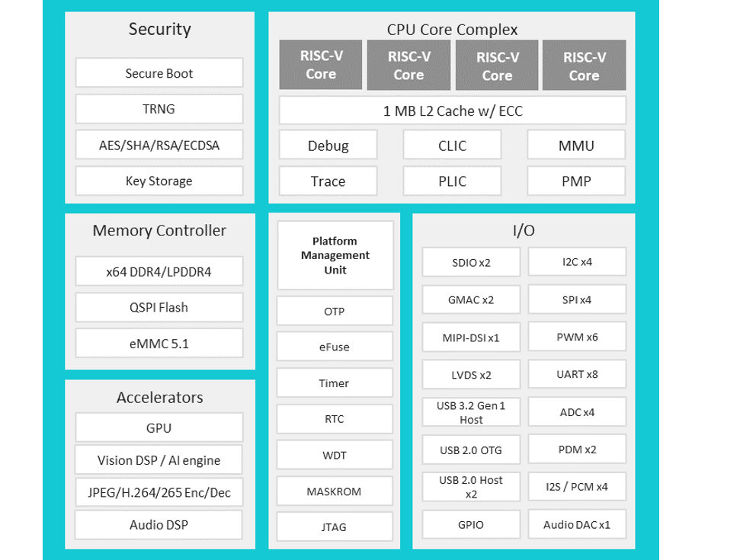Open the GPU accelerator block

click(x=158, y=427)
